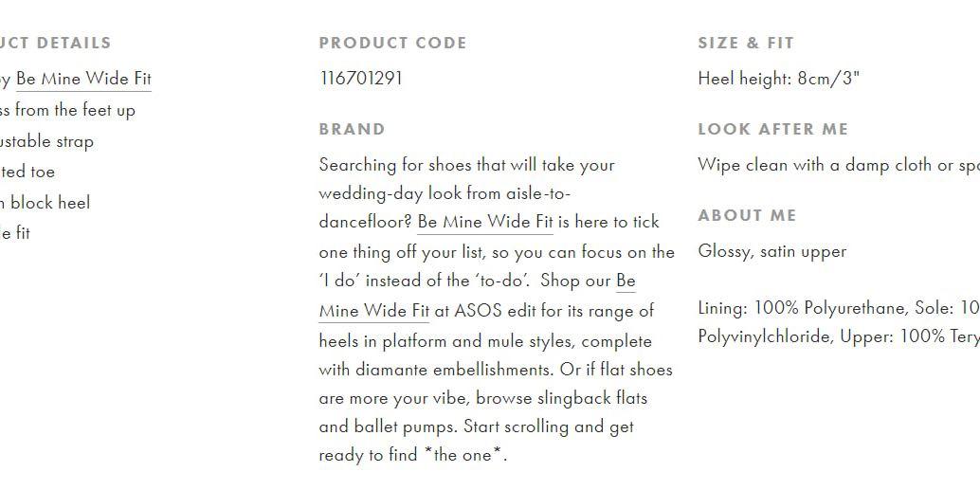The image size is (980, 490).
Task: Click the 'Glossy, satin upper' description
Action: (x=771, y=251)
